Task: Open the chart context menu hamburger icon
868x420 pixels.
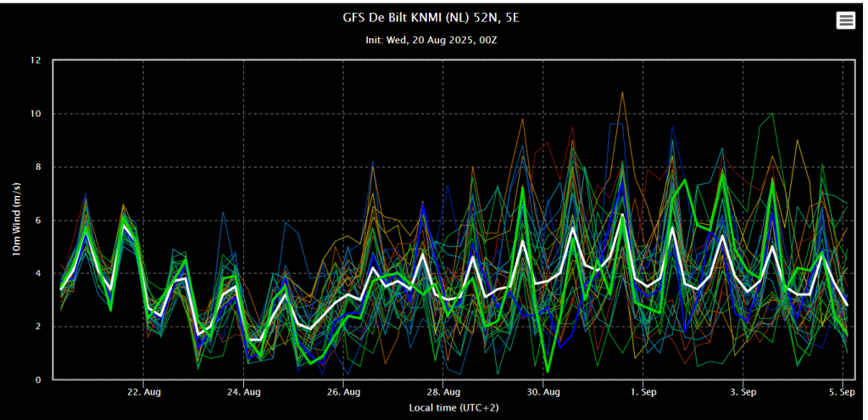Action: point(845,20)
